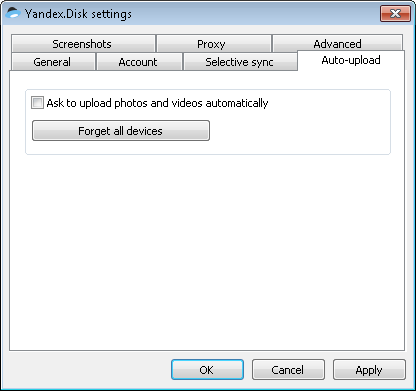Click the 'Yandex.Disk settings' title text
The width and height of the screenshot is (416, 391).
(78, 14)
